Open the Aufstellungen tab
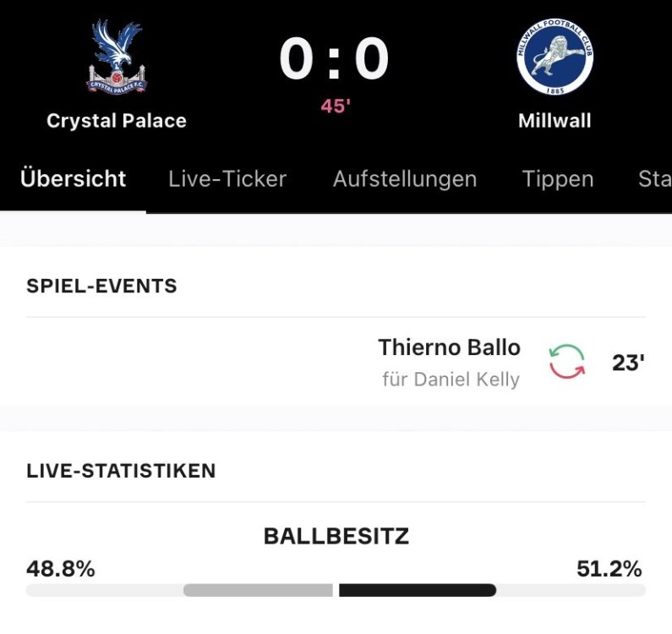Viewport: 672px width, 634px height. [x=404, y=179]
